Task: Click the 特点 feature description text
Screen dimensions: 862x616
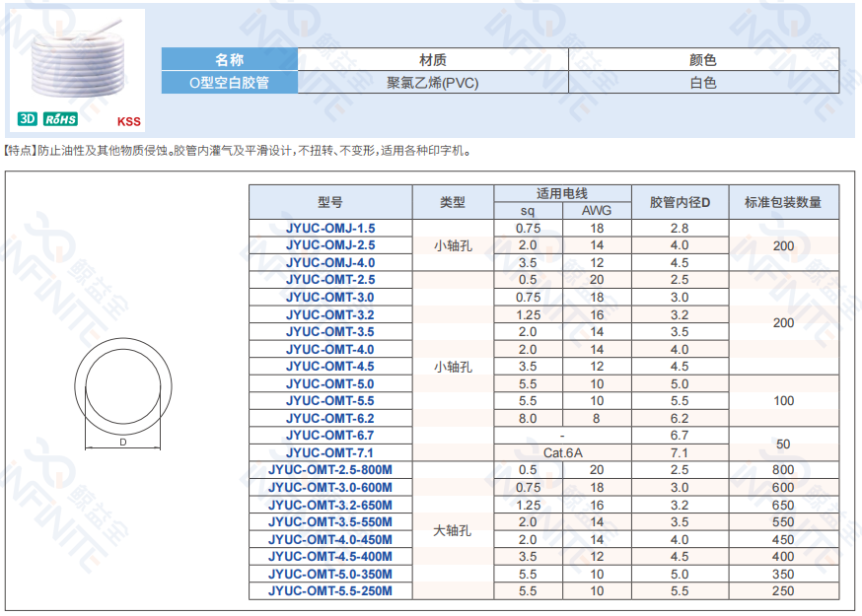Action: click(237, 151)
